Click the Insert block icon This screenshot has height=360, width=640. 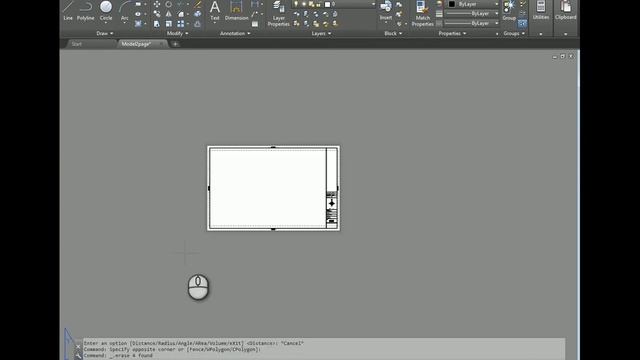tap(386, 11)
